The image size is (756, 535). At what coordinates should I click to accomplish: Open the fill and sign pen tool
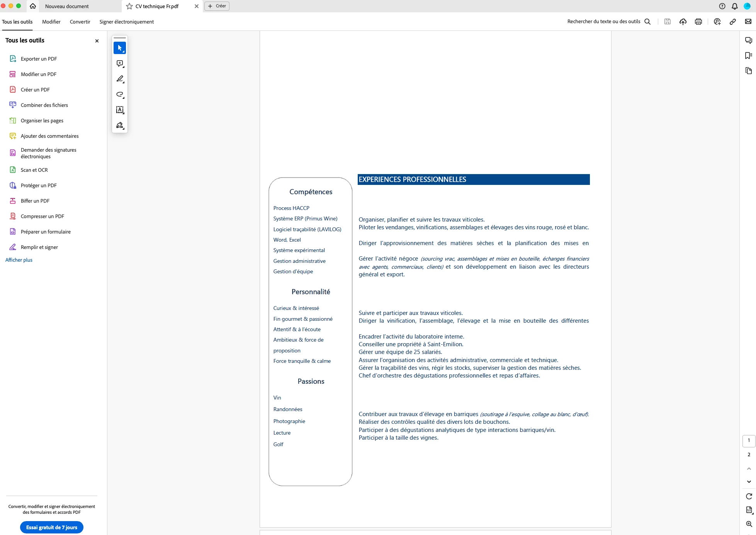click(120, 125)
